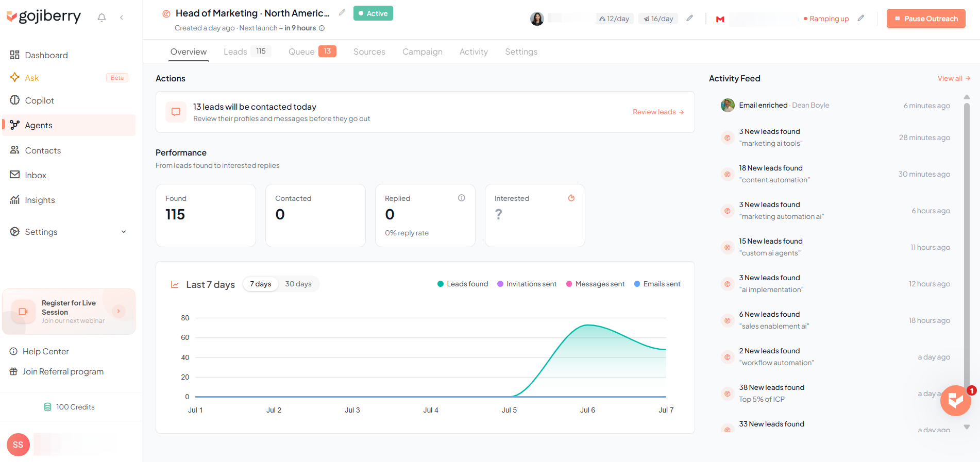Click the activity feed scrollbar down arrow
The width and height of the screenshot is (980, 462).
967,427
